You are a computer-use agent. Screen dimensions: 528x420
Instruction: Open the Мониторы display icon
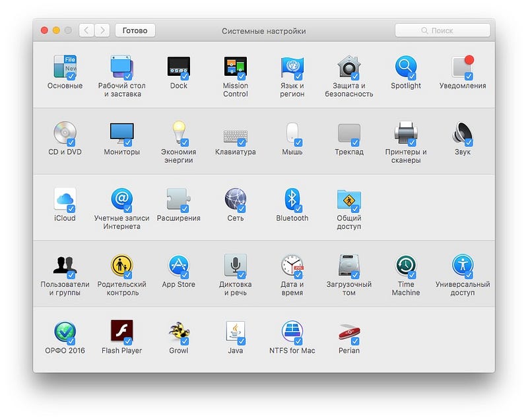click(x=122, y=133)
